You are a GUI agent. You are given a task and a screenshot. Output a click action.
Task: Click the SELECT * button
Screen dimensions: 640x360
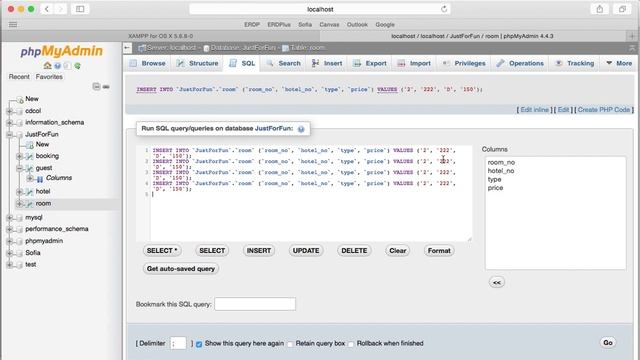coord(162,251)
